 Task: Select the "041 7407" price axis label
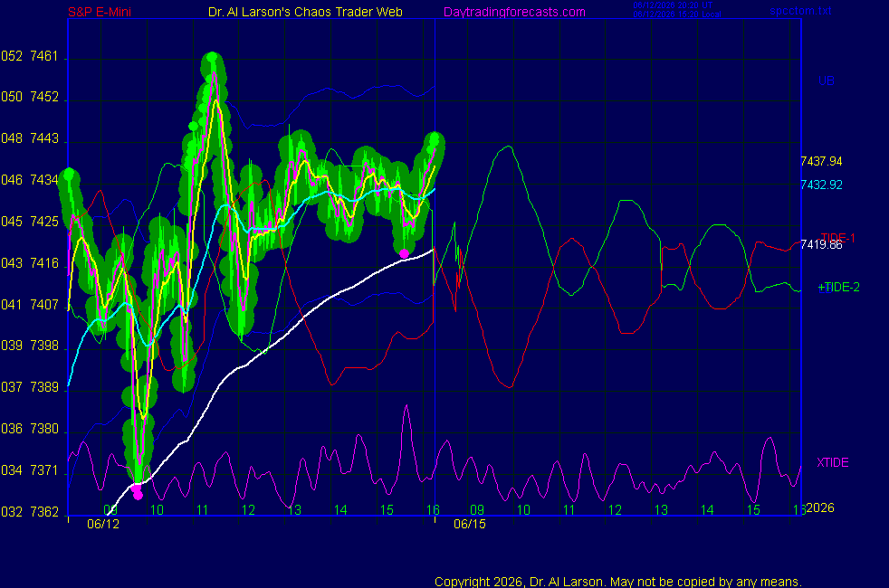coord(30,305)
